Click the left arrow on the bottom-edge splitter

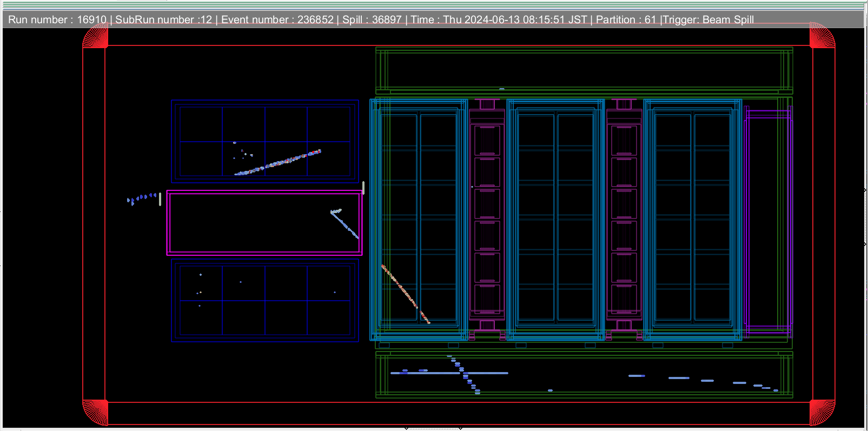pyautogui.click(x=406, y=428)
